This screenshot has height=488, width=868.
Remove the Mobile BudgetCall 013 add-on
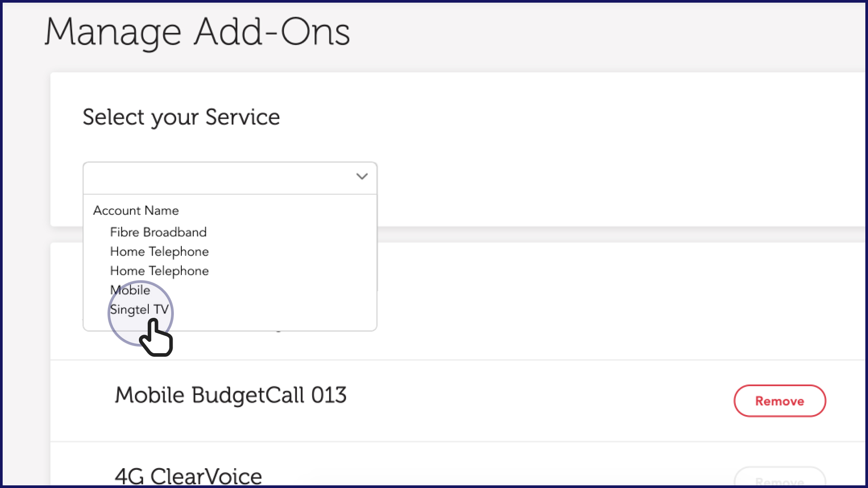779,401
